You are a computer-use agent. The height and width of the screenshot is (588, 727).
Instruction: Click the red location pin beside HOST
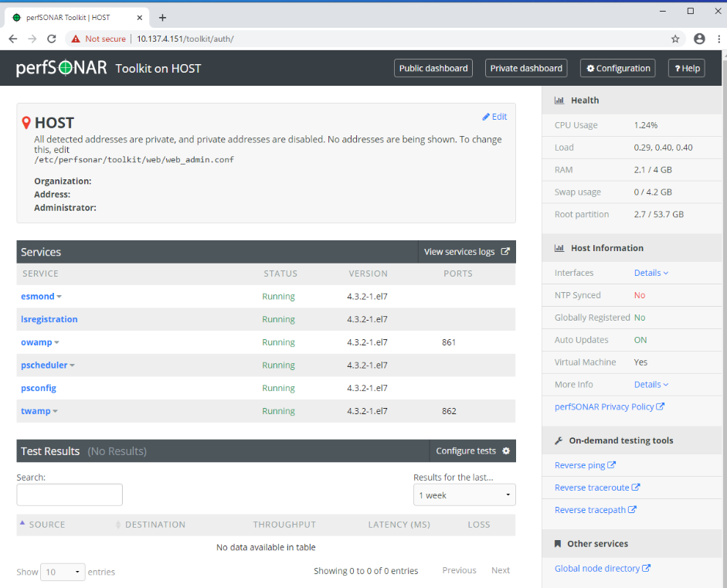pyautogui.click(x=26, y=123)
